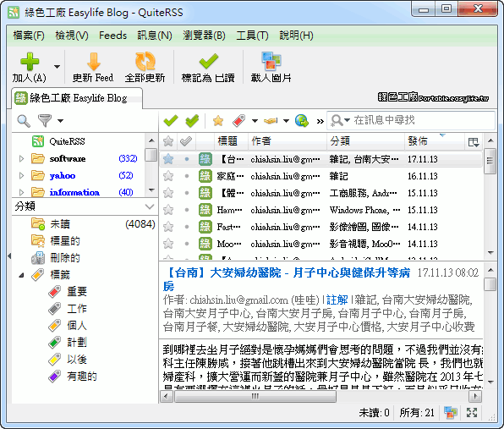Image resolution: width=504 pixels, height=429 pixels.
Task: Click the Load Images toolbar icon
Action: 271,61
